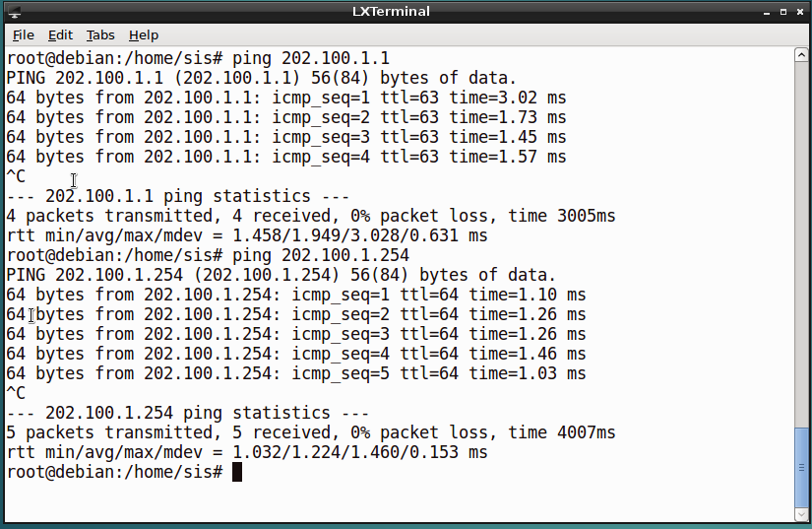Click the rtt line '1.458/1.949/3.028/0.631 ms'
812x529 pixels.
click(x=247, y=235)
